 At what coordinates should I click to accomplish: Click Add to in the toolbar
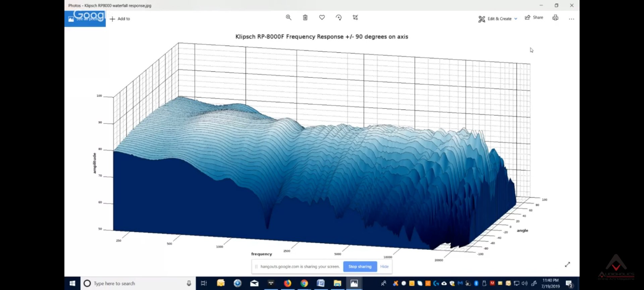[120, 19]
